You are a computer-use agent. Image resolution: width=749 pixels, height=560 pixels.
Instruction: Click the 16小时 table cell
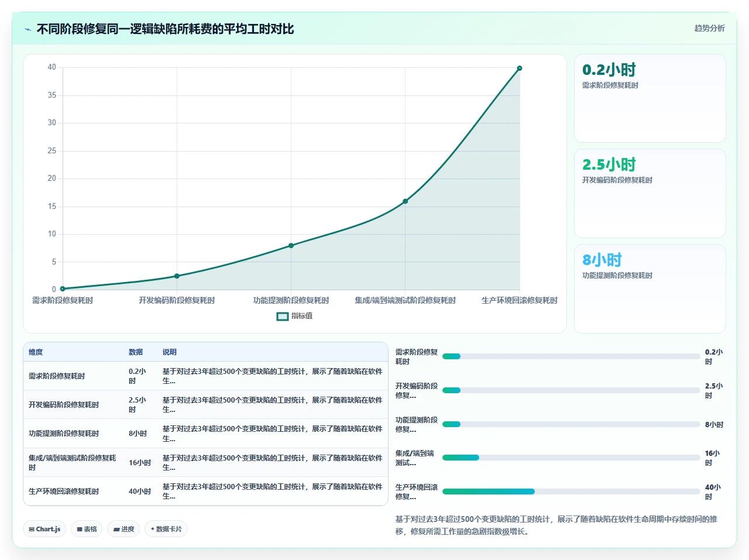click(x=140, y=463)
